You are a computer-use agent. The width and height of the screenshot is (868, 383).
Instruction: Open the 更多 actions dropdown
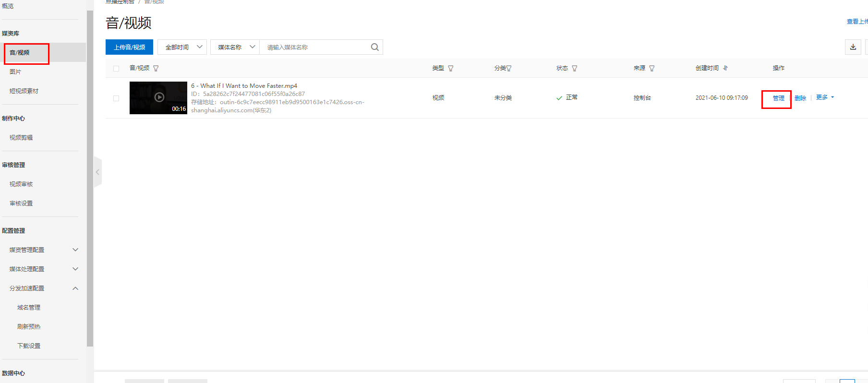[x=825, y=97]
